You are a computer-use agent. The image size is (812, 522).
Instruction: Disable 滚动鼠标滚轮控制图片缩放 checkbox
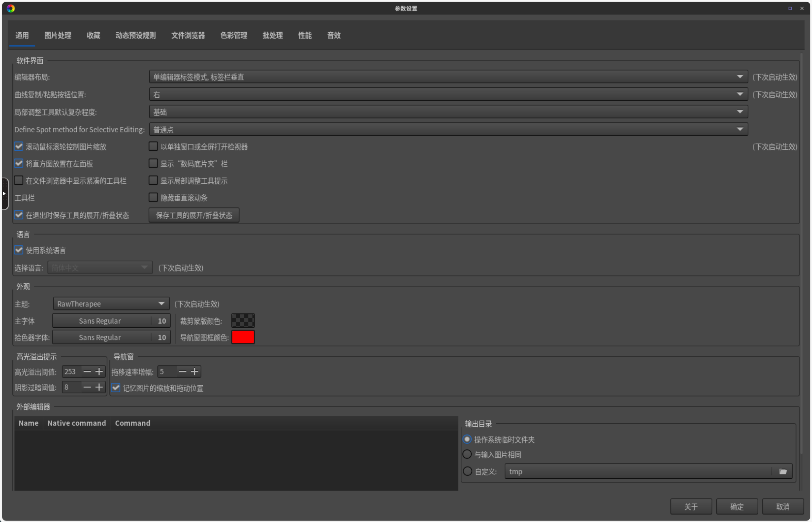(x=19, y=146)
